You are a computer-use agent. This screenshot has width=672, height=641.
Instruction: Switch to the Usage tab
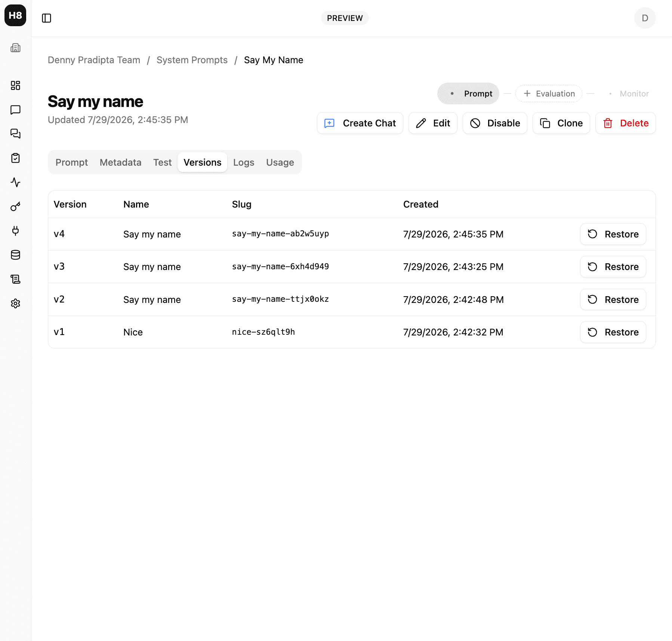pyautogui.click(x=280, y=162)
